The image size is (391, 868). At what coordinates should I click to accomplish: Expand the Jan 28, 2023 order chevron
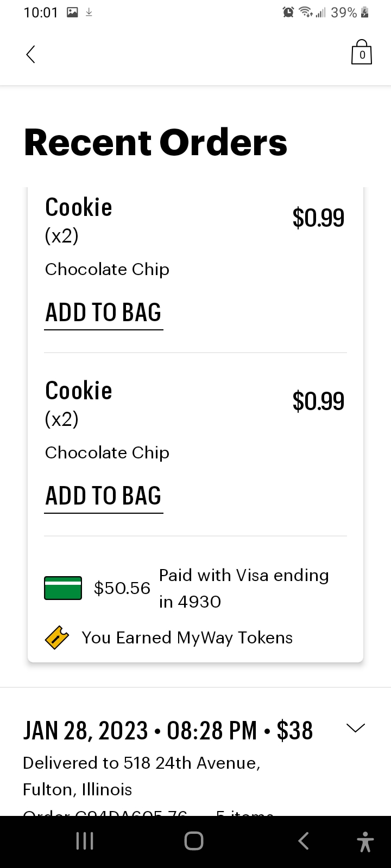point(356,728)
